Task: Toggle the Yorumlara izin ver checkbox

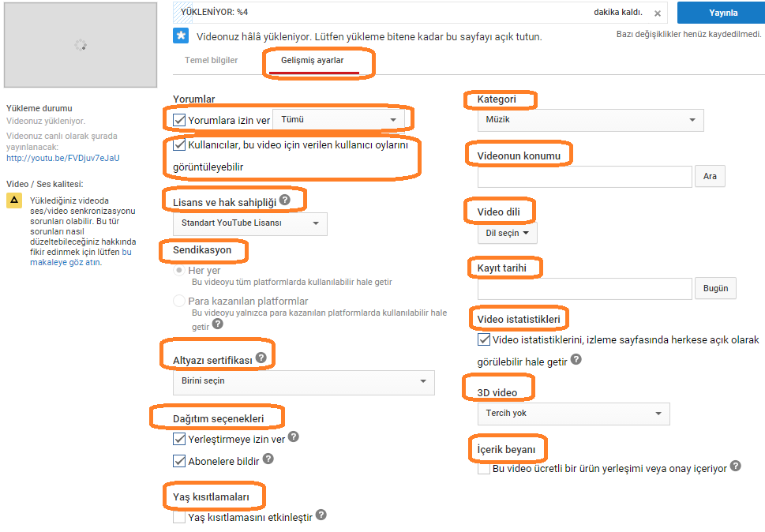Action: pyautogui.click(x=179, y=120)
